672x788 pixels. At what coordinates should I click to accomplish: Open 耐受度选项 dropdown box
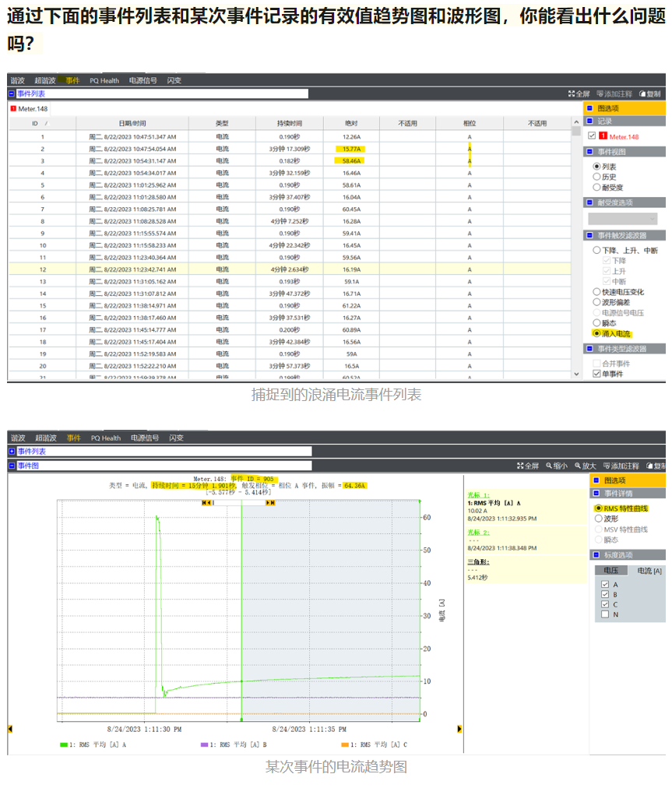point(622,220)
